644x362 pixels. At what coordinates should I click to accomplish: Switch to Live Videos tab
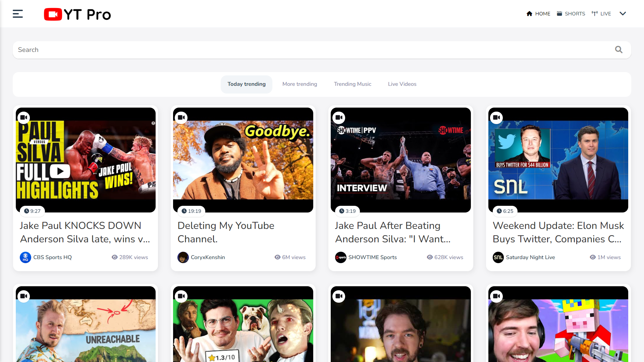click(x=402, y=84)
